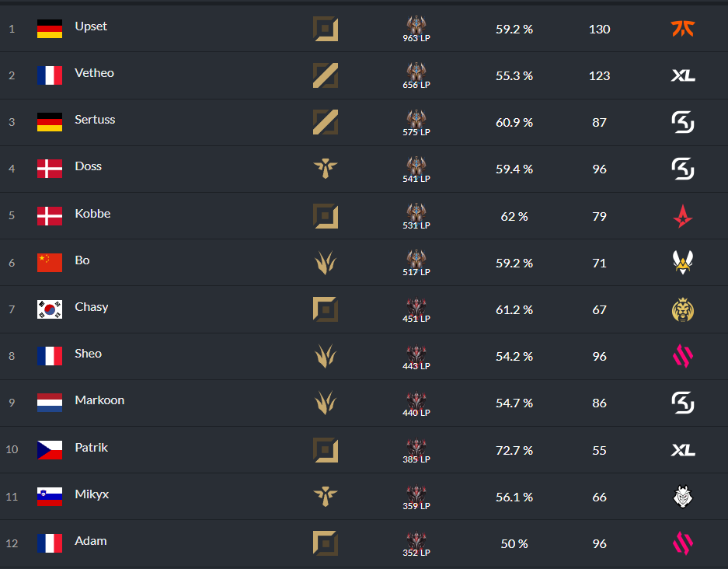Open the Mikyx player link
728x569 pixels.
click(92, 494)
